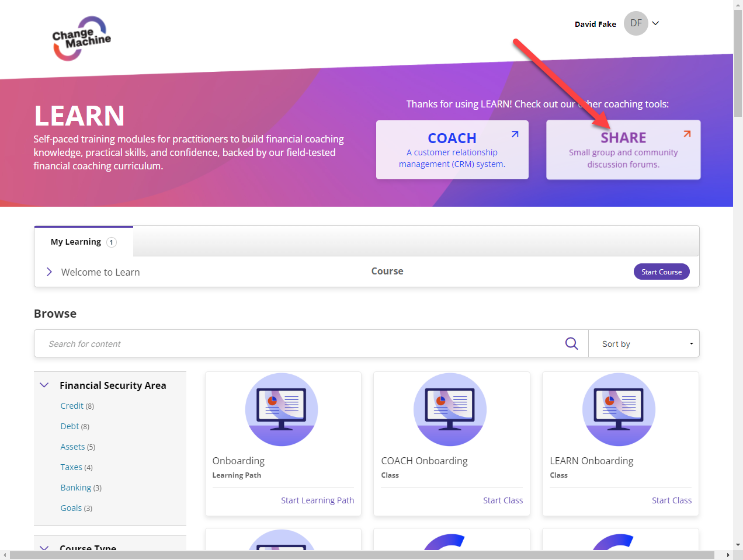Filter by Debt category
The image size is (743, 560).
[70, 426]
